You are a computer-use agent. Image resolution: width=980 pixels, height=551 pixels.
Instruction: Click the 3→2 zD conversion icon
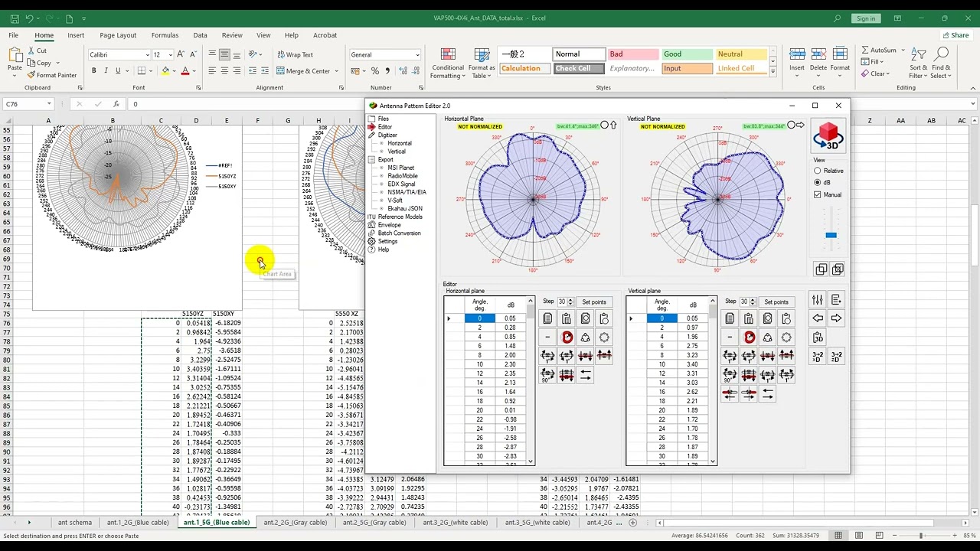(836, 356)
